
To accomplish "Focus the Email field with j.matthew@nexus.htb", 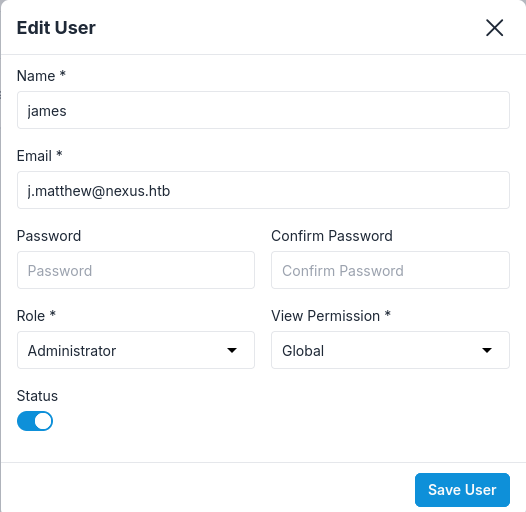I will (263, 190).
